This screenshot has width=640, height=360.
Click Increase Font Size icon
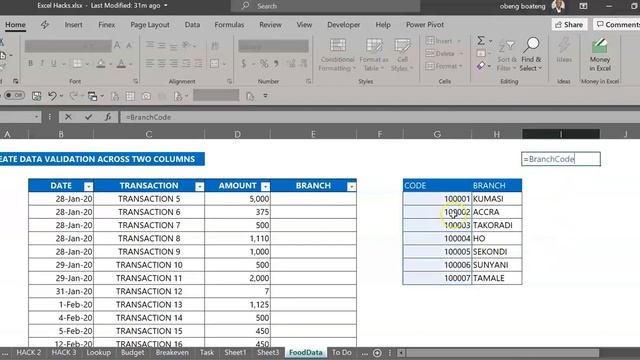(x=118, y=45)
